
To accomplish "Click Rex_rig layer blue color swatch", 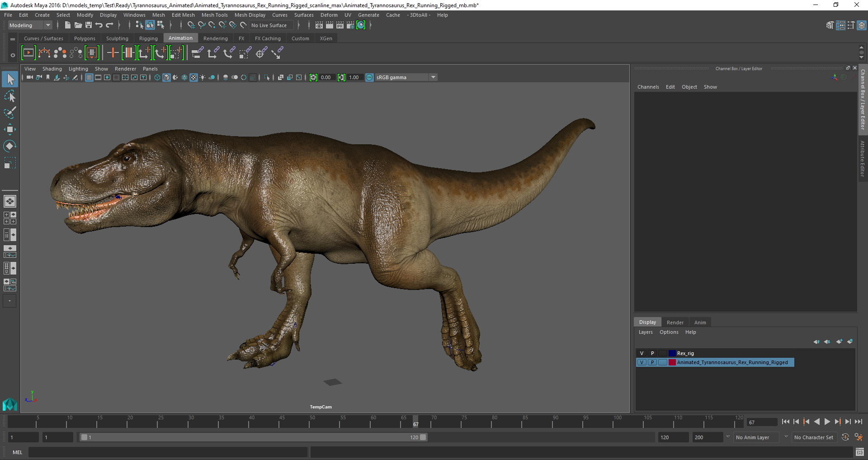I will click(x=672, y=353).
